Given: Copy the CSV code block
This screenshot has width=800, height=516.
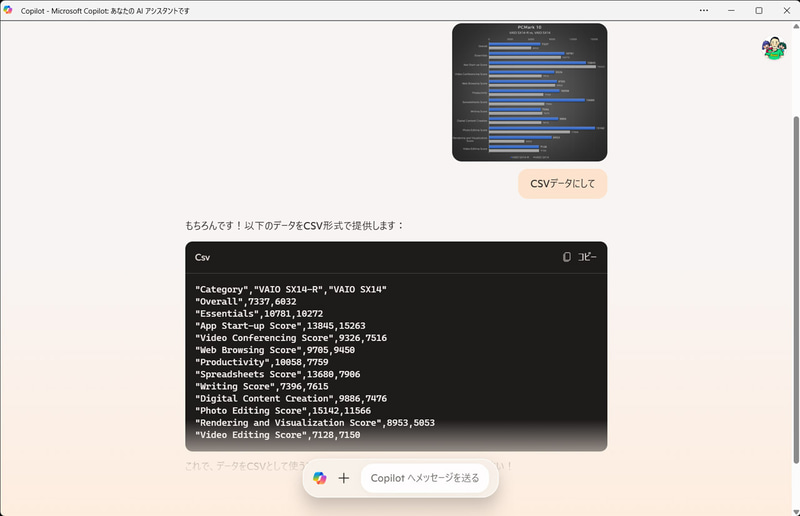Looking at the screenshot, I should (x=579, y=257).
